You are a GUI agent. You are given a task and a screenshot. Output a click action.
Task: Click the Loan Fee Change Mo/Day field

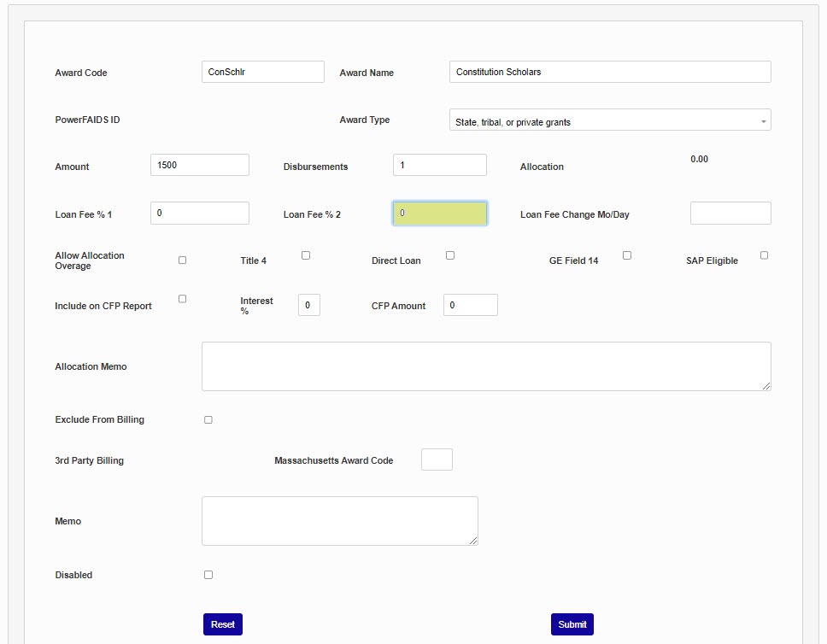pos(730,214)
